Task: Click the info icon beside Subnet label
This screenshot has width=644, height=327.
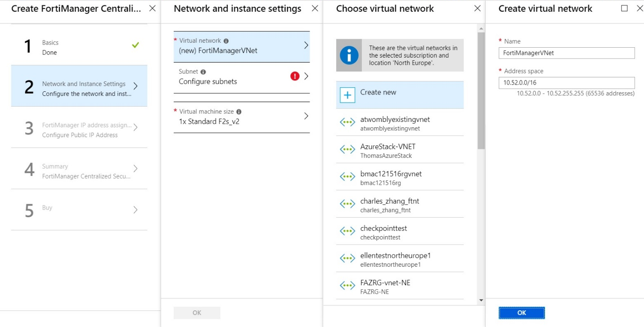Action: (x=203, y=72)
